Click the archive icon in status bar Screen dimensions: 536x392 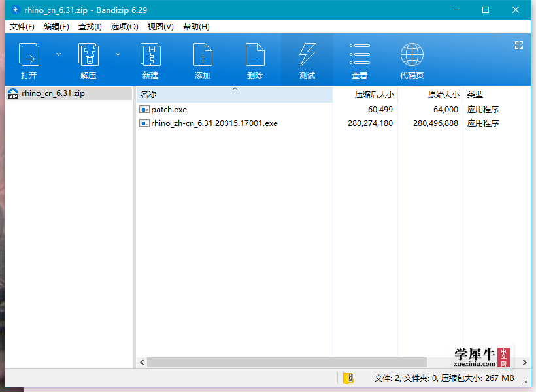pos(348,378)
